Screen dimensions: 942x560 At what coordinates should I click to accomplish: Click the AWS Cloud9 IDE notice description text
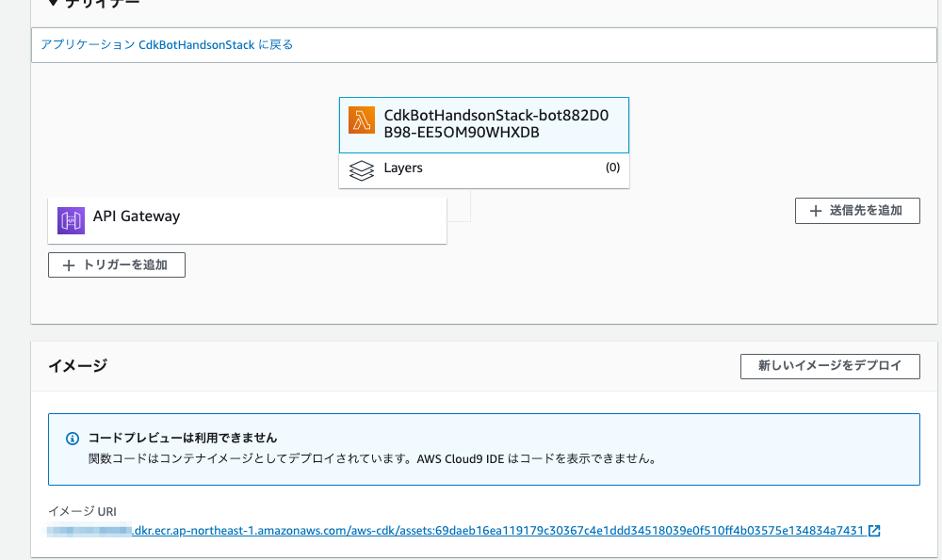tap(373, 458)
